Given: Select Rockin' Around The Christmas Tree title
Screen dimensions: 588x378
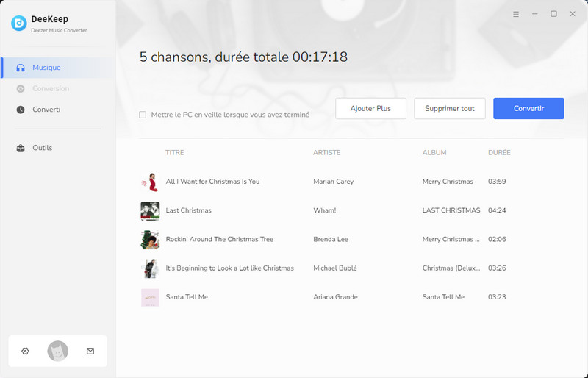Looking at the screenshot, I should [x=220, y=239].
